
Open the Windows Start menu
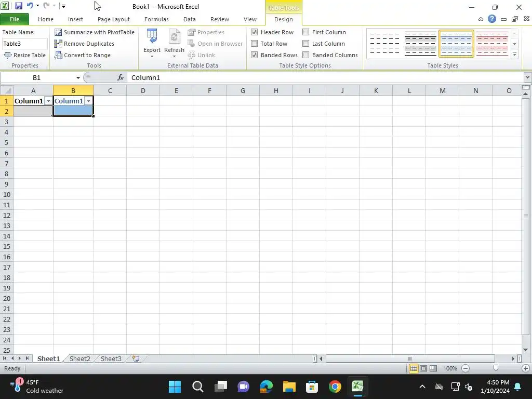pyautogui.click(x=175, y=387)
